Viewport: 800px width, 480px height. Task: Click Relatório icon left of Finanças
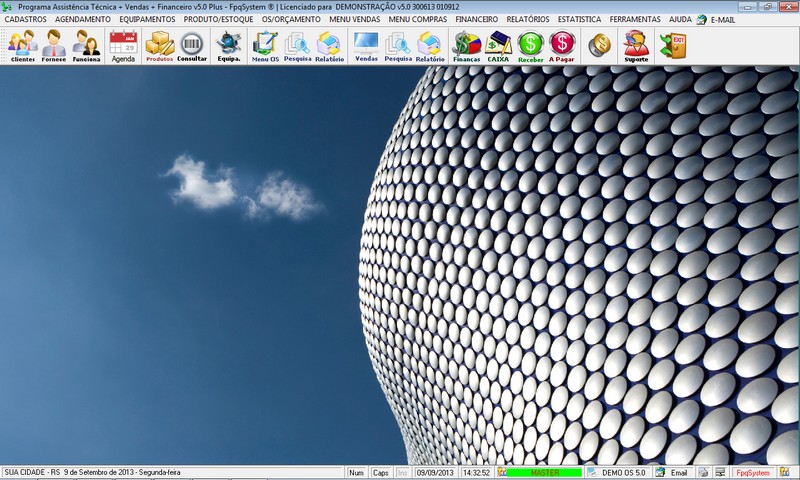point(430,46)
